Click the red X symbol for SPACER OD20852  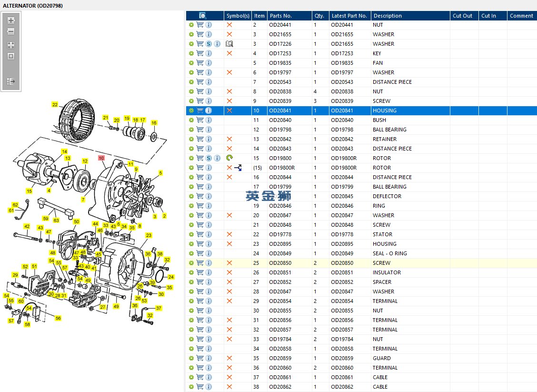pos(229,282)
